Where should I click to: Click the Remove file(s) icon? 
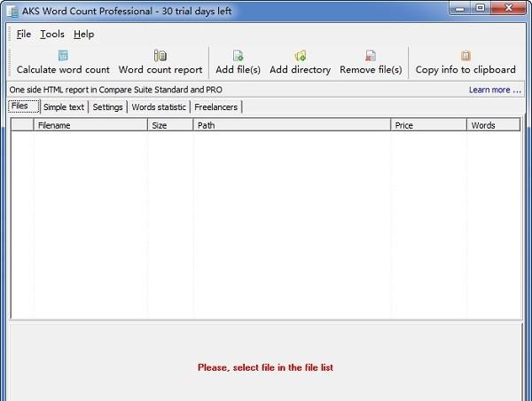(371, 55)
